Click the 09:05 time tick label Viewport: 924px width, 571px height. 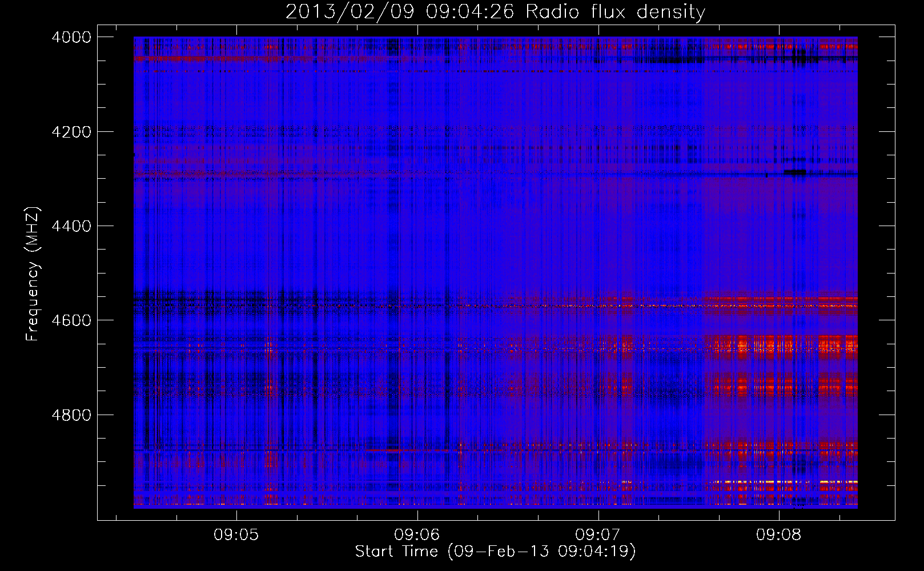pos(236,535)
